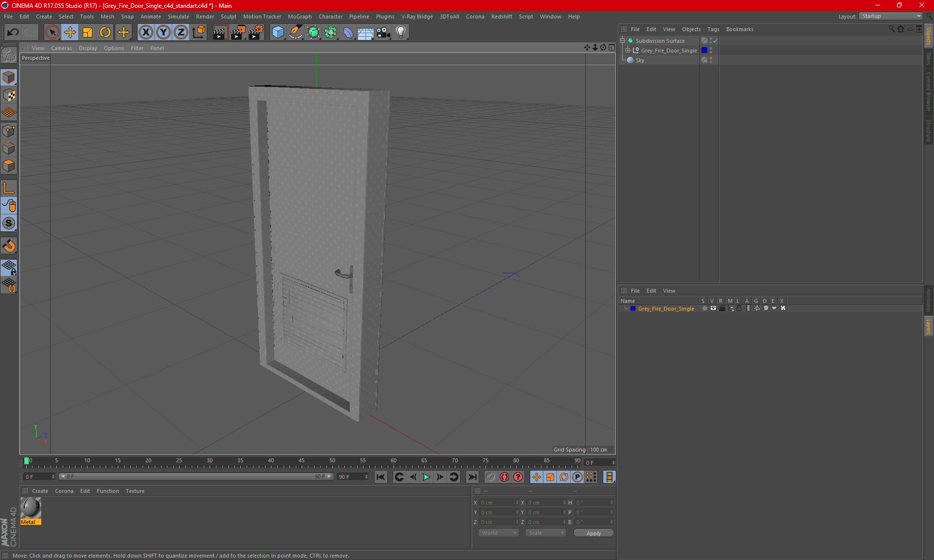Screen dimensions: 934x560
Task: Select the Scale tool
Action: pos(88,33)
